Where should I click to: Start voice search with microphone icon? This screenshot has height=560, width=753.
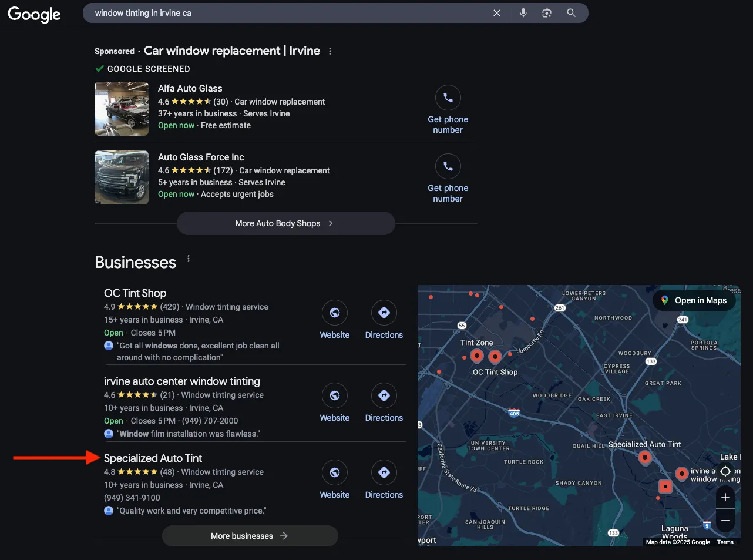coord(523,13)
